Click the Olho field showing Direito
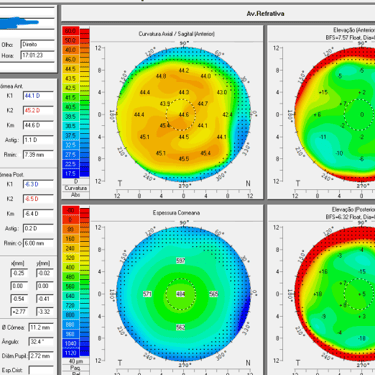The image size is (375, 375). tap(37, 44)
